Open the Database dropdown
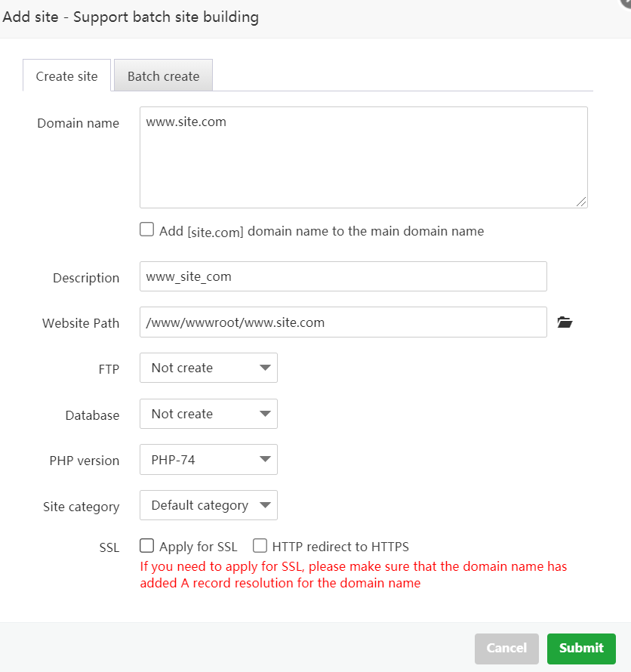 click(x=208, y=414)
